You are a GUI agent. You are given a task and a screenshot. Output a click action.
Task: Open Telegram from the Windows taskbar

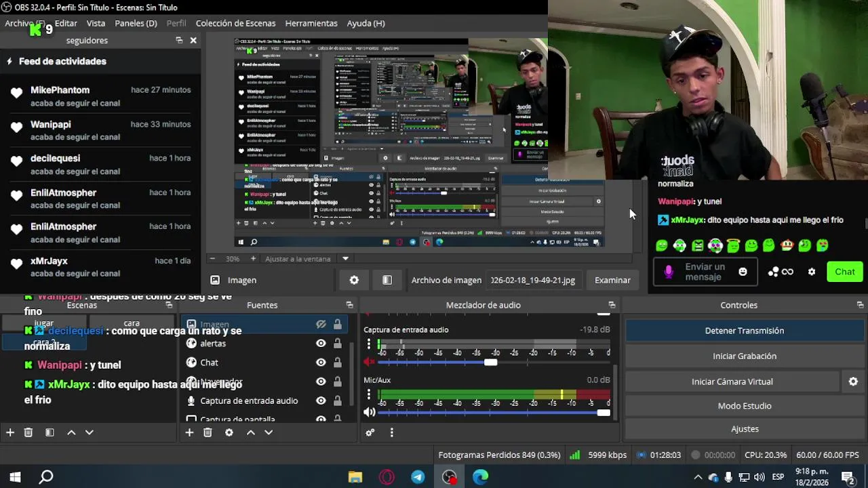(418, 477)
